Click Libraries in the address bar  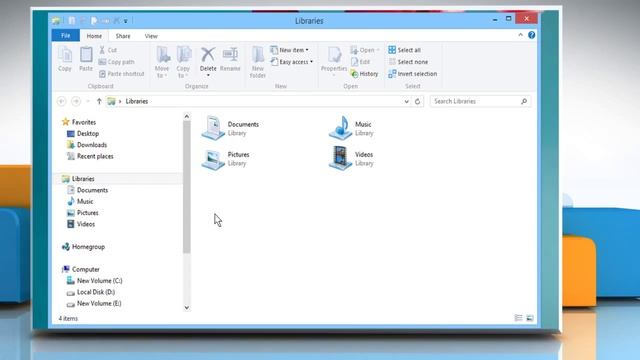[137, 101]
